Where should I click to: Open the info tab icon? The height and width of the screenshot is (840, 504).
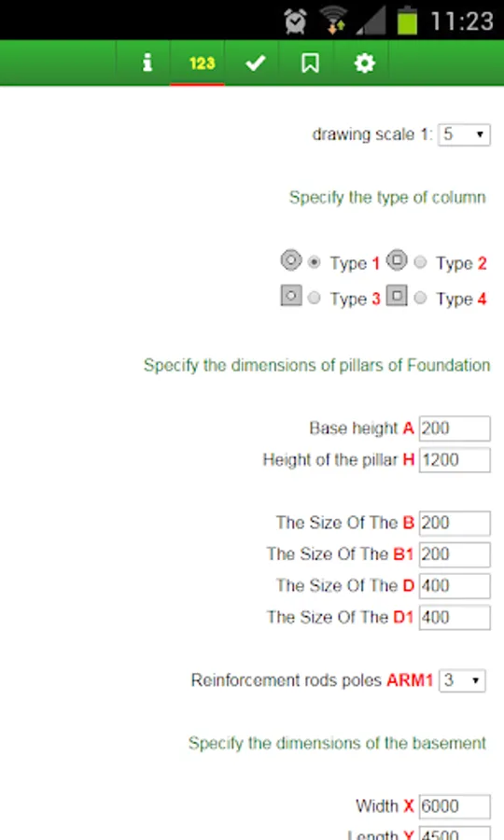coord(147,63)
